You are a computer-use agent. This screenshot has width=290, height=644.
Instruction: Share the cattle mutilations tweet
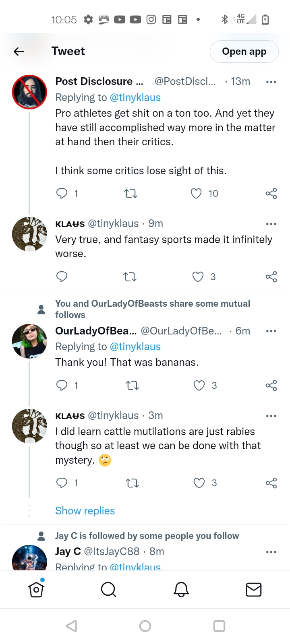pyautogui.click(x=271, y=483)
